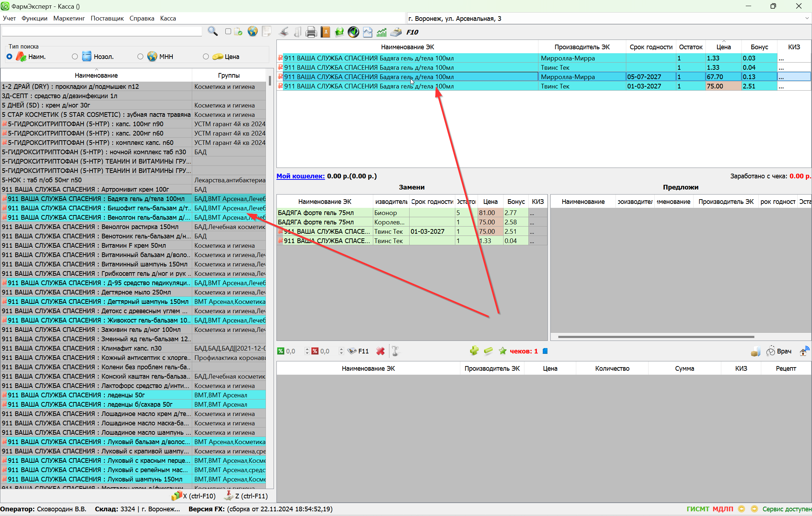Image resolution: width=812 pixels, height=516 pixels.
Task: Click the green growth chart icon
Action: coord(382,32)
